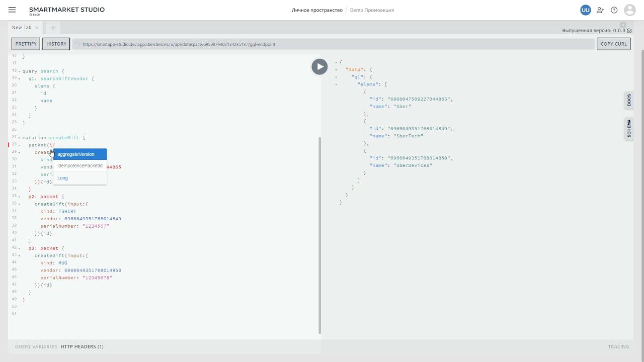Click the released version checkmark icon
Image resolution: width=644 pixels, height=362 pixels.
tap(629, 31)
